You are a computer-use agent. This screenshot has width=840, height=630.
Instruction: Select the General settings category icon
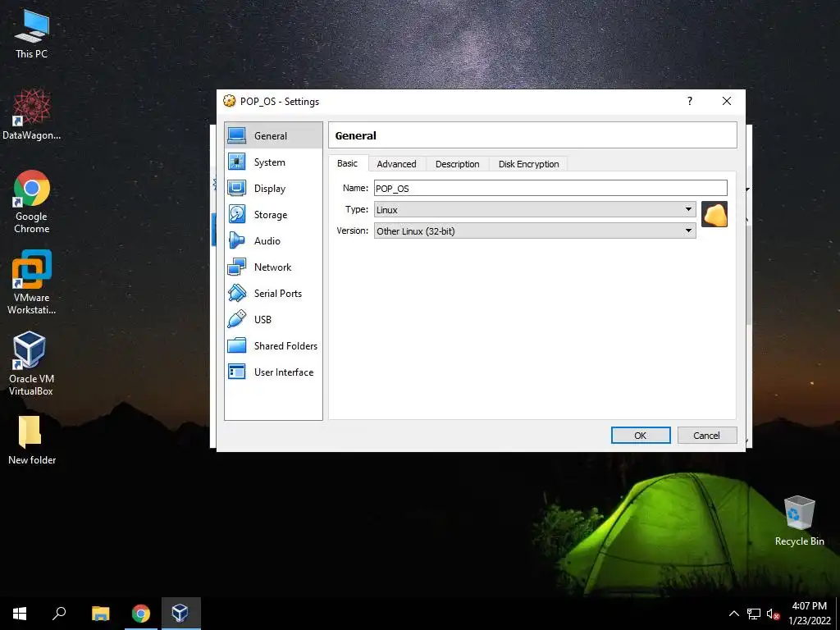[x=236, y=135]
